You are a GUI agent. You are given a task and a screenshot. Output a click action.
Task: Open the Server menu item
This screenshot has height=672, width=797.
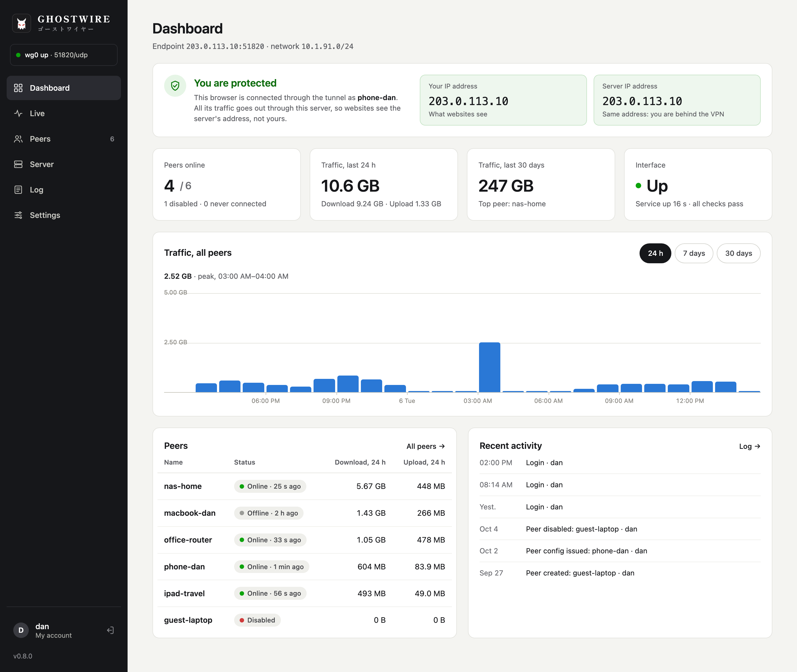pyautogui.click(x=64, y=164)
